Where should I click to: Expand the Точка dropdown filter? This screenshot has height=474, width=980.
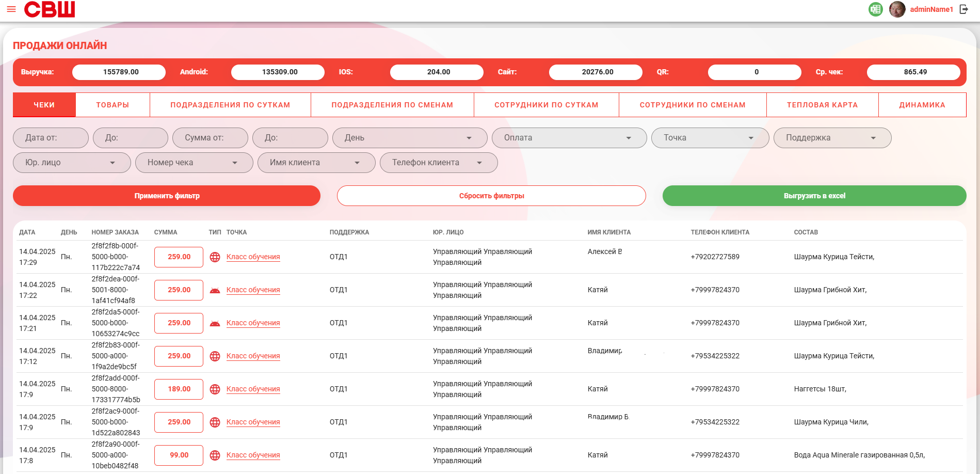[x=710, y=138]
